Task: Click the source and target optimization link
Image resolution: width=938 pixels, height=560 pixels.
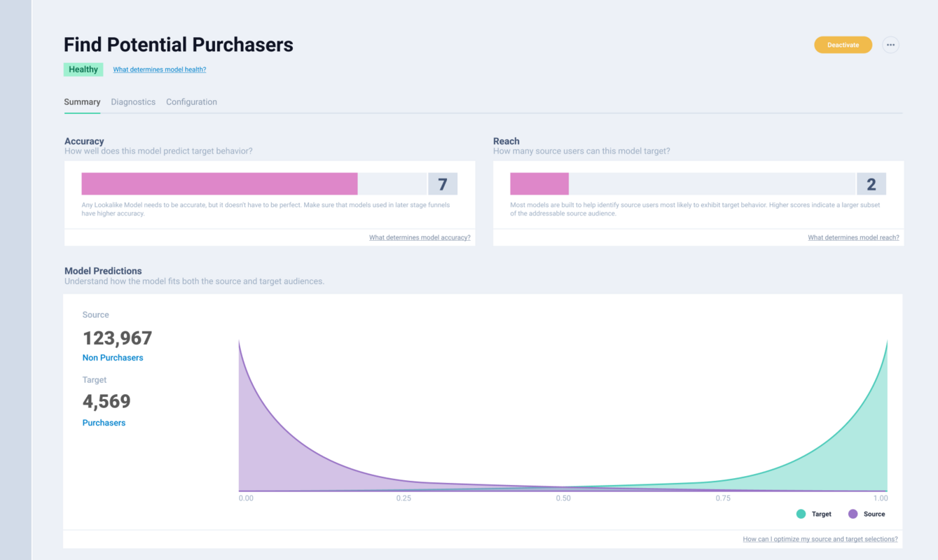Action: click(x=820, y=539)
